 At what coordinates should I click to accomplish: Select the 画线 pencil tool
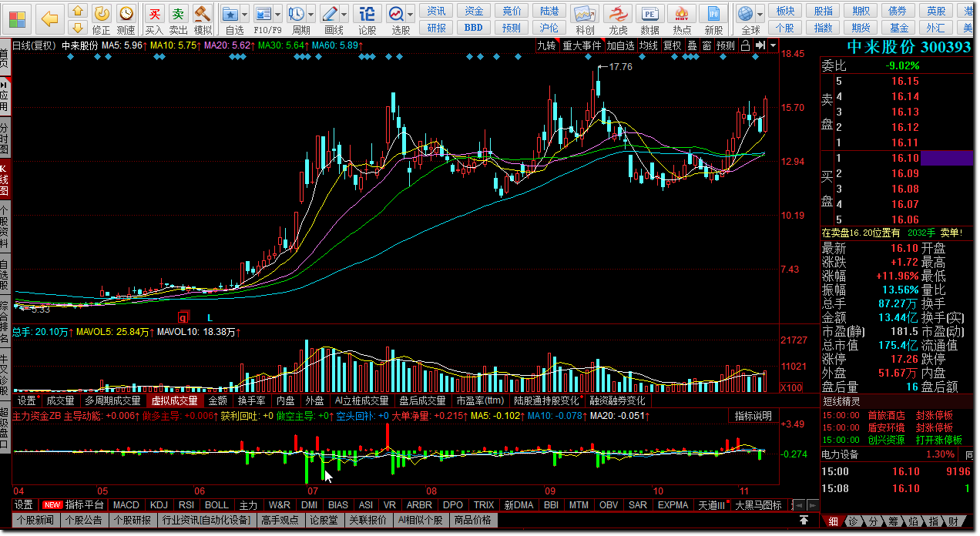330,13
